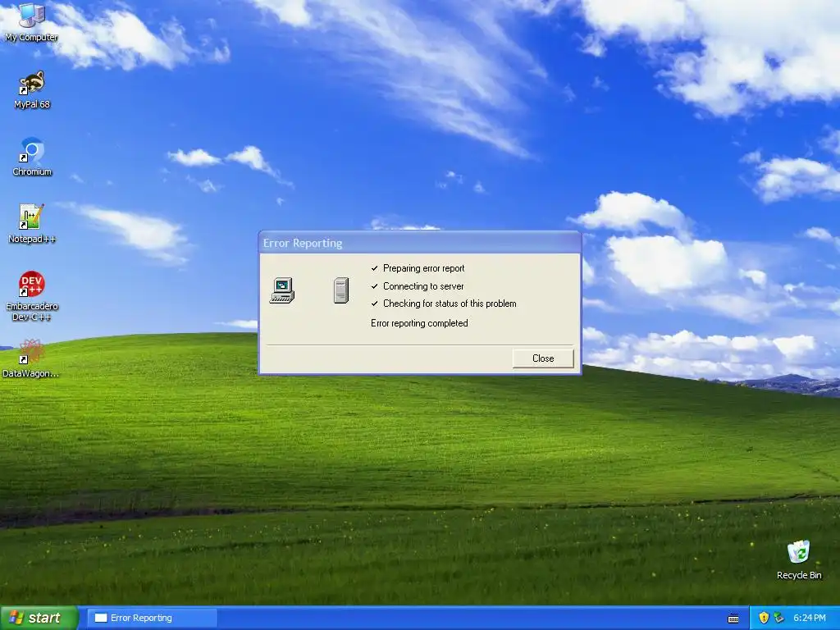Click the security shield tray icon
Image resolution: width=840 pixels, height=630 pixels.
764,618
